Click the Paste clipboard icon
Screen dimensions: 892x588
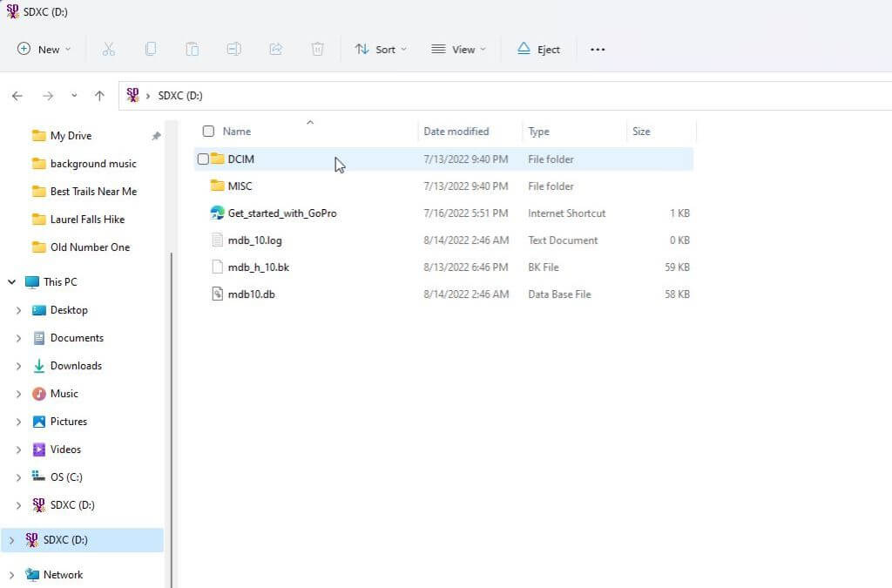193,50
